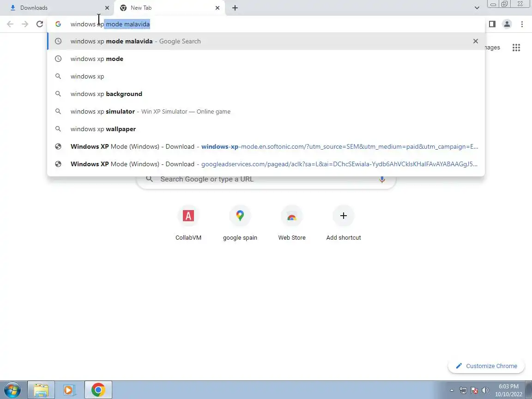Select the New Tab tab
532x399 pixels.
(x=169, y=8)
